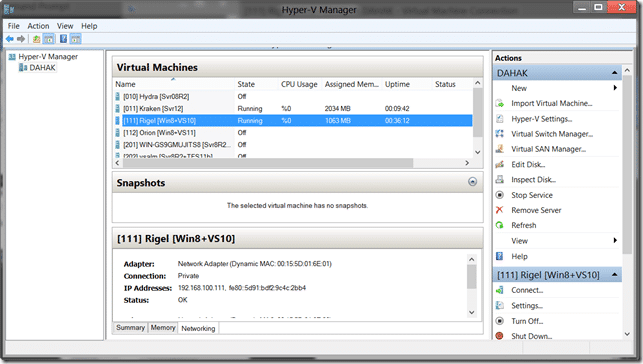Click the Hyper-V Settings icon

pos(499,119)
